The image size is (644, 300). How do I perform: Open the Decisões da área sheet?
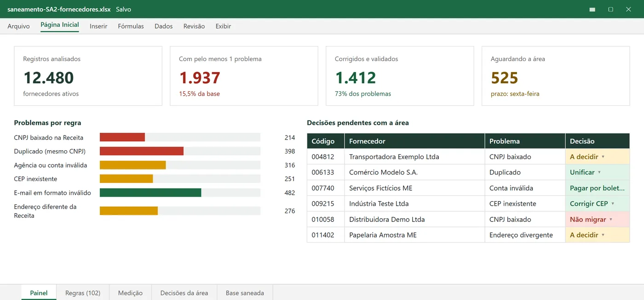184,293
